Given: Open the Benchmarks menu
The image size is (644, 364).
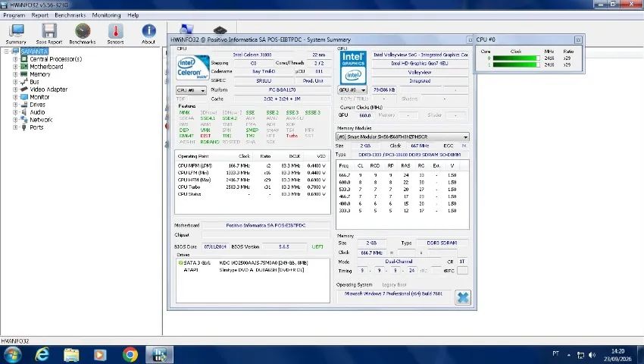Looking at the screenshot, I should click(70, 15).
